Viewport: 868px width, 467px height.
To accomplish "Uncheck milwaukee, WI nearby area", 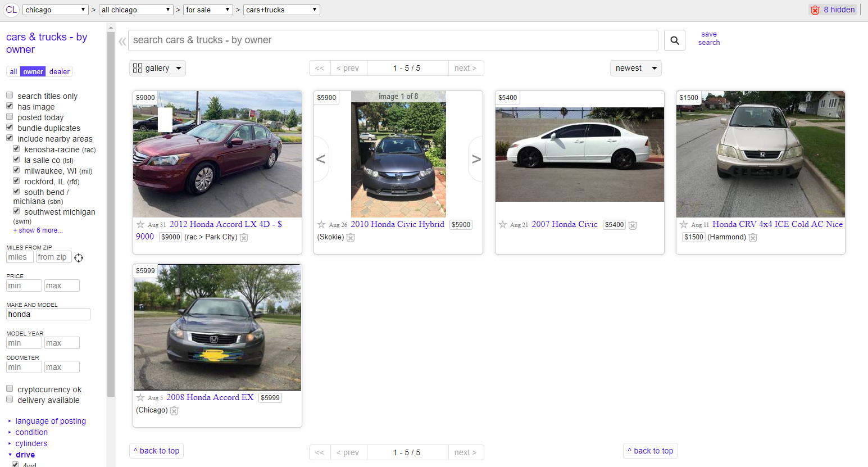I will [x=16, y=170].
